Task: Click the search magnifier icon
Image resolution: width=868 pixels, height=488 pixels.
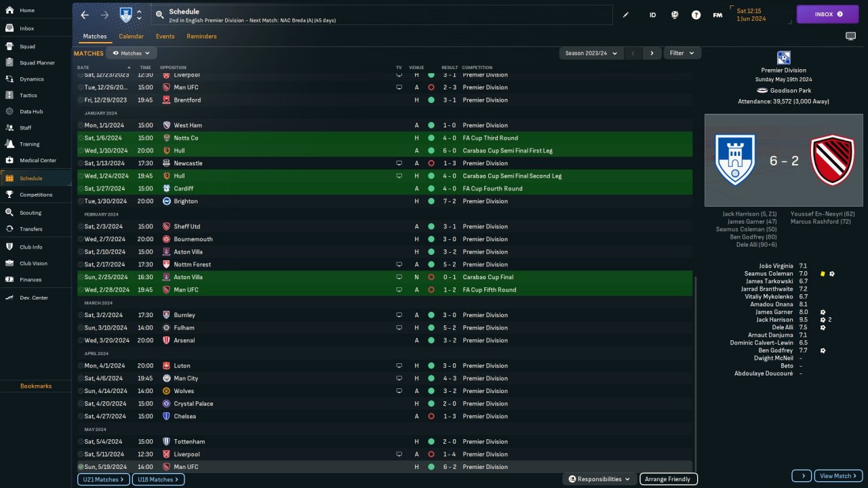Action: click(159, 15)
